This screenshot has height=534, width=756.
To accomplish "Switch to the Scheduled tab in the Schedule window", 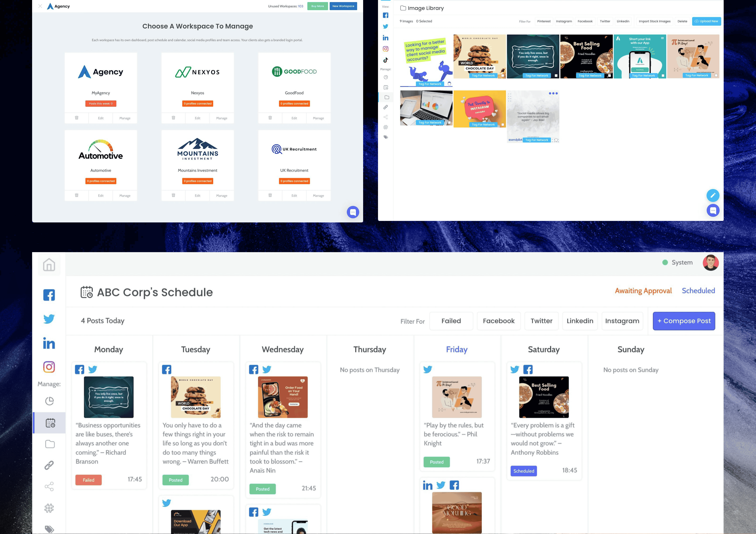I will coord(698,291).
